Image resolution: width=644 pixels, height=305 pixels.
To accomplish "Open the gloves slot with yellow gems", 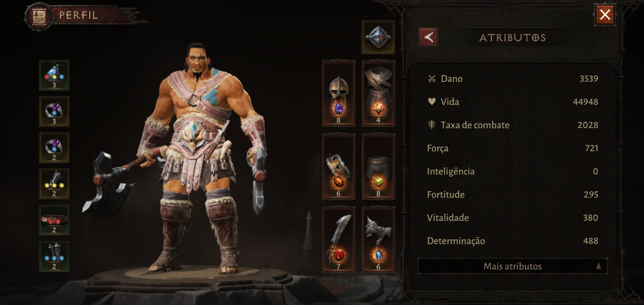I will tap(54, 184).
